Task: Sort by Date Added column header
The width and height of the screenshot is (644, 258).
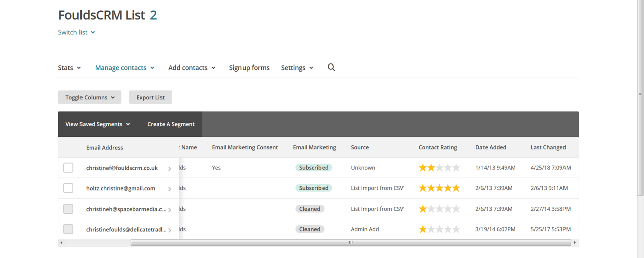Action: tap(491, 147)
